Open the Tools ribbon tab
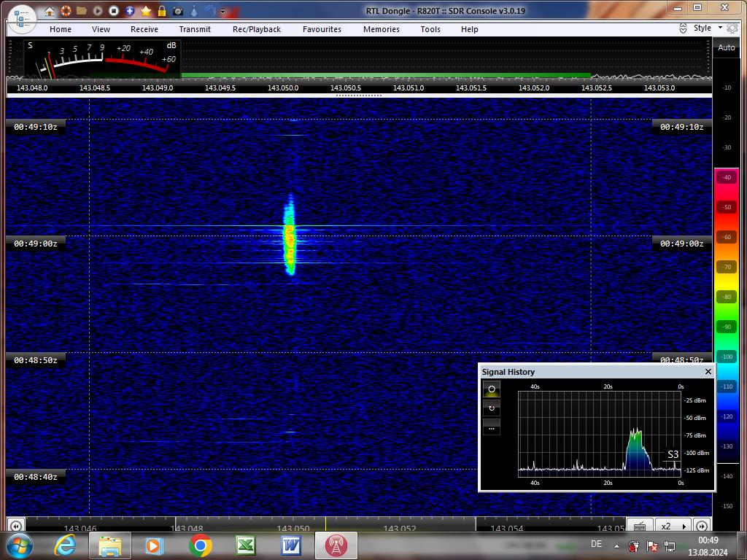 pyautogui.click(x=430, y=29)
